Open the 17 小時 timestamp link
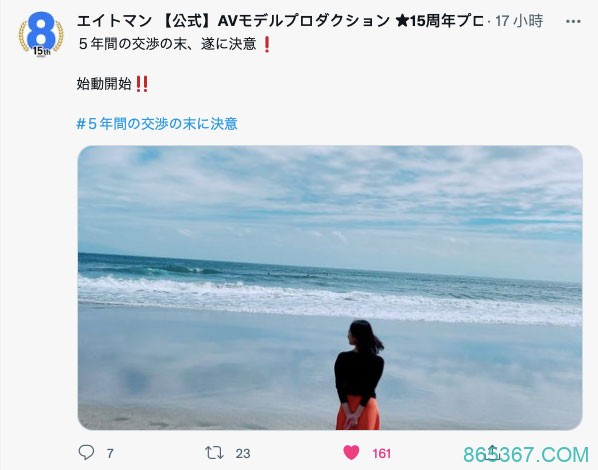Viewport: 598px width, 470px height. point(519,21)
